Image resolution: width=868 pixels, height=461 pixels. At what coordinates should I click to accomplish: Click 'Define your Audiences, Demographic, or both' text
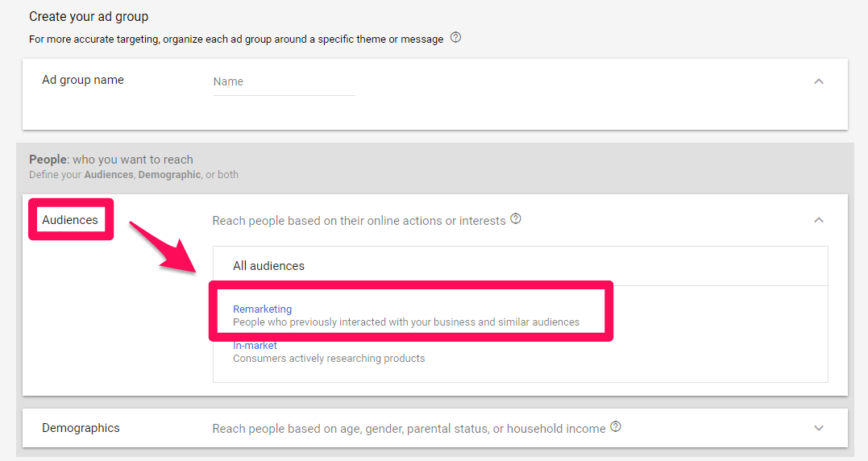(x=133, y=174)
